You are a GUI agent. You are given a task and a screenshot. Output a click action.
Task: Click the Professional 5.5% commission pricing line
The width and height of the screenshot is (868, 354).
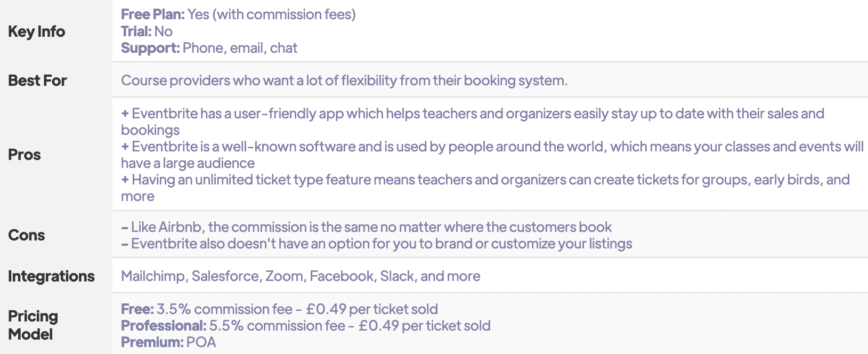click(x=305, y=326)
